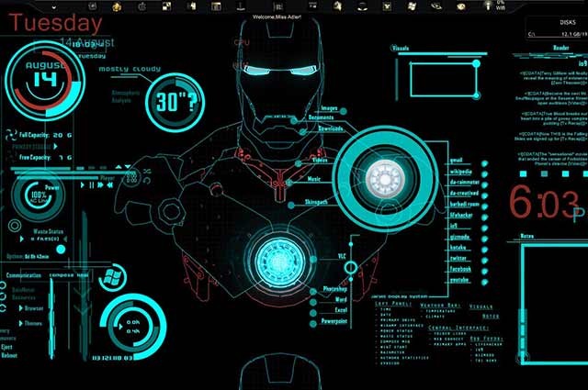Viewport: 588px width, 390px height.
Task: Click the large white arc reactor button
Action: [x=385, y=180]
